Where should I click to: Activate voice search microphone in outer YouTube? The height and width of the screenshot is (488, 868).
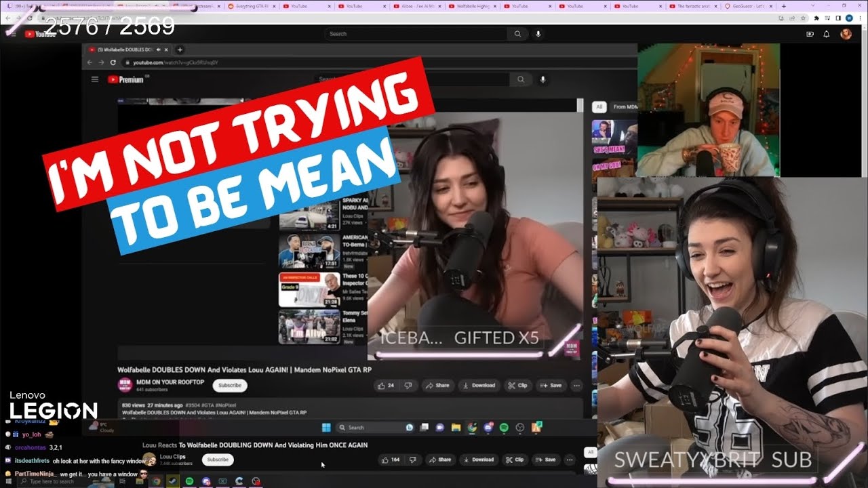click(538, 34)
